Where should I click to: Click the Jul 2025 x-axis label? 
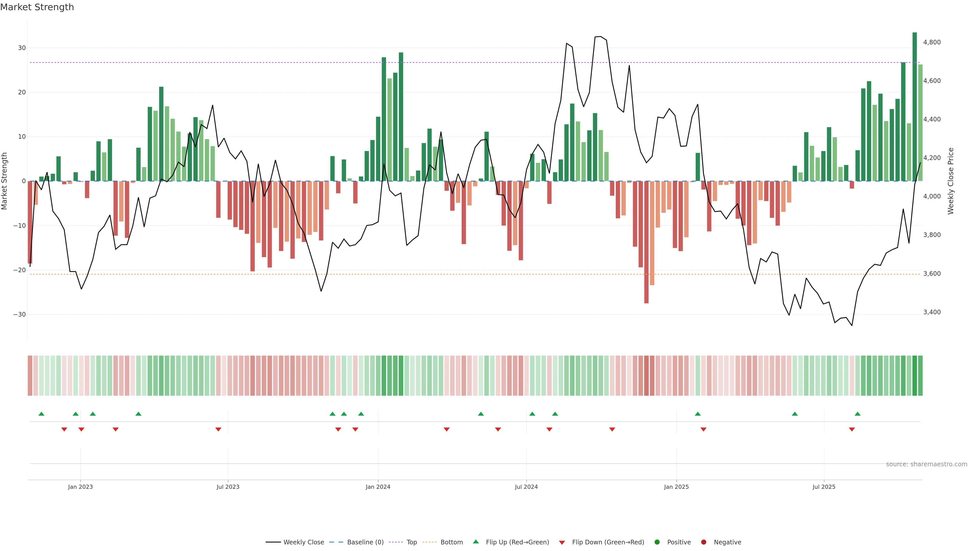824,487
